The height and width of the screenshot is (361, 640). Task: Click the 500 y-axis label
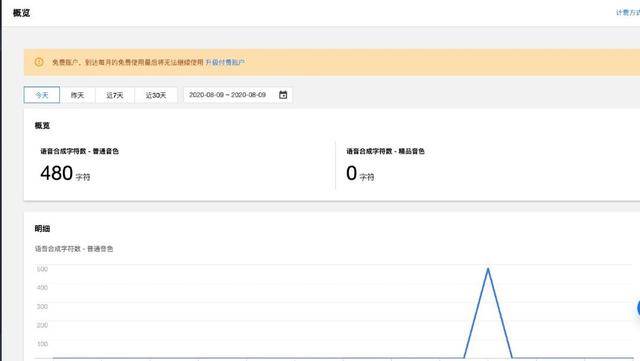click(x=42, y=269)
